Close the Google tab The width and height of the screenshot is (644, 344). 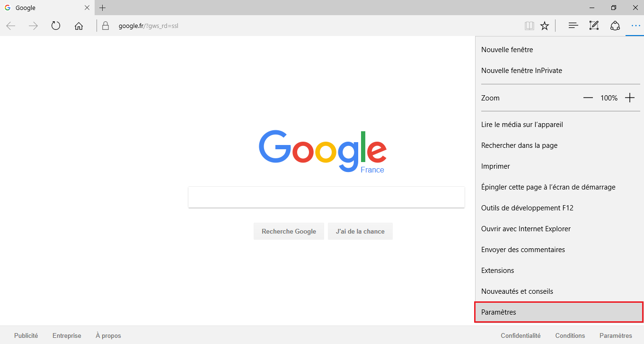coord(87,8)
